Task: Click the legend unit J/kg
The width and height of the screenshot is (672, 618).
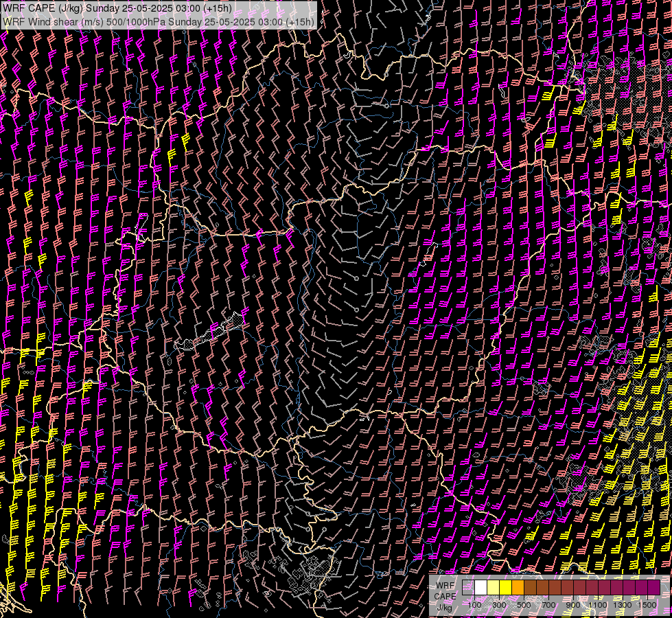Action: [x=445, y=608]
